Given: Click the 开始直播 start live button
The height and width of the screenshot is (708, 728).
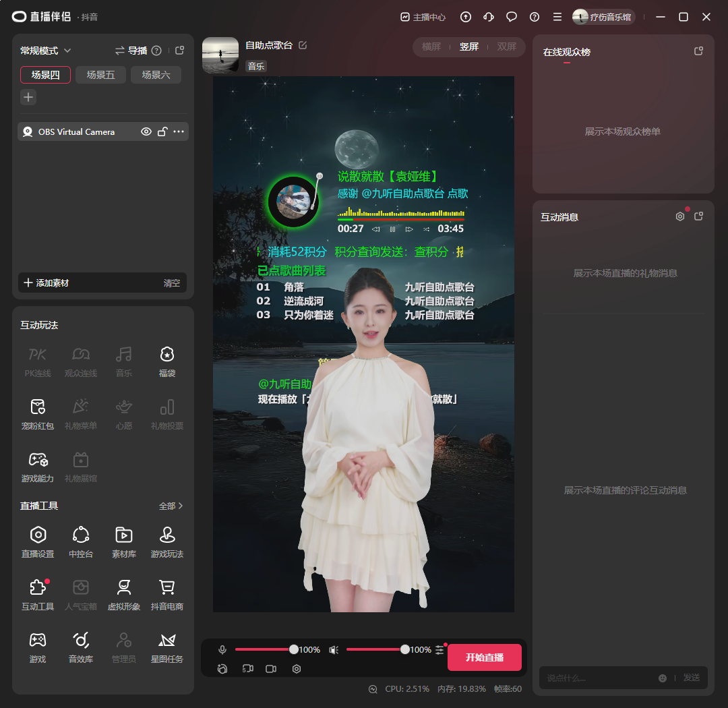Looking at the screenshot, I should (484, 657).
